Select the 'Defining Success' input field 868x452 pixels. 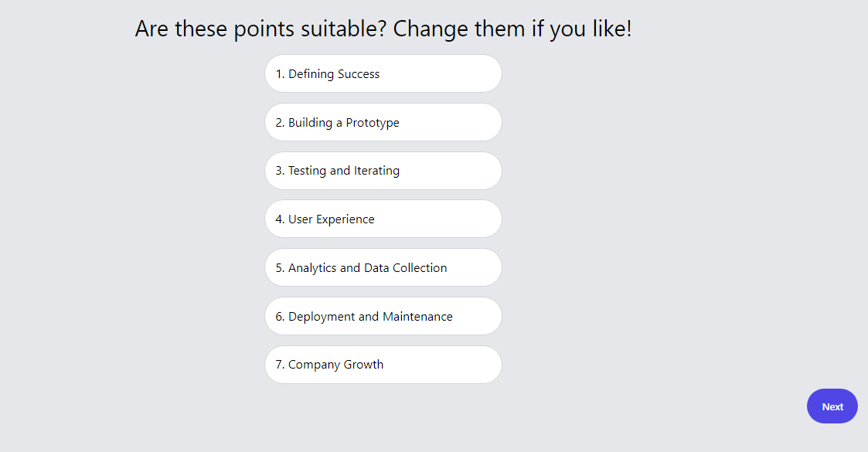(x=383, y=73)
